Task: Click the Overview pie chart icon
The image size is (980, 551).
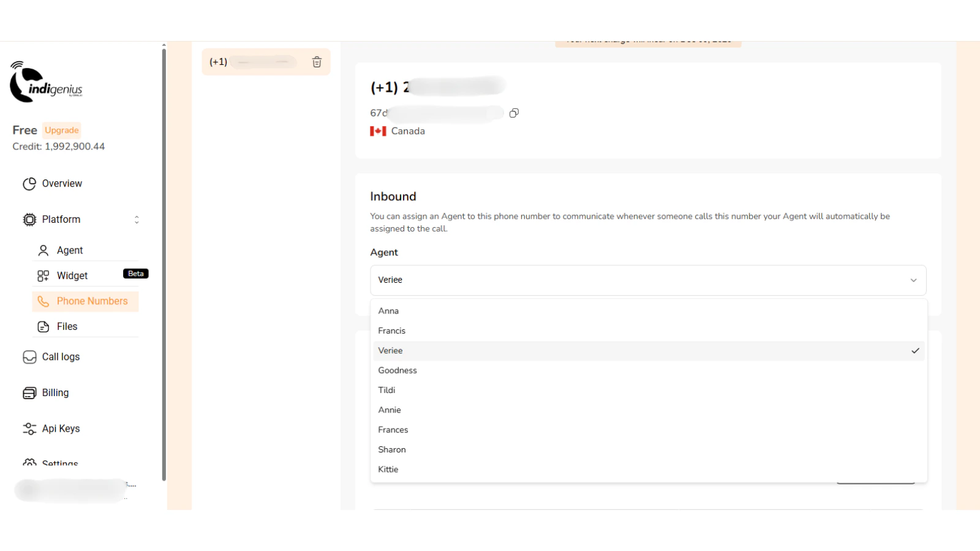Action: tap(29, 184)
